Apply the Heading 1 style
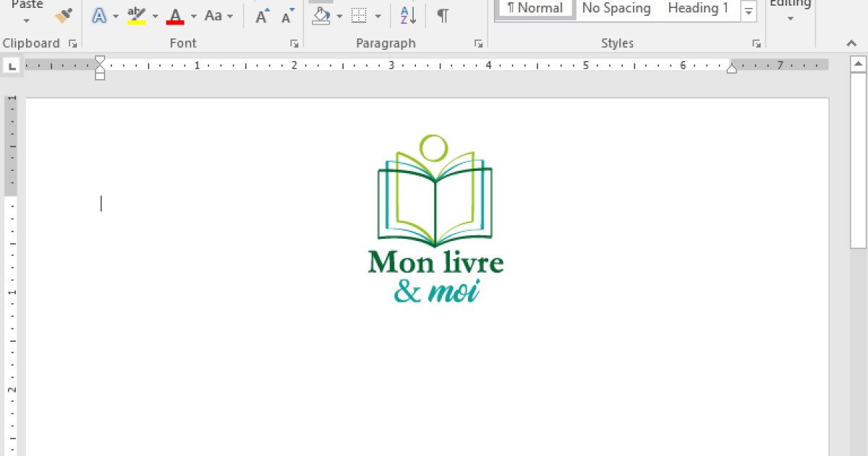 coord(698,9)
